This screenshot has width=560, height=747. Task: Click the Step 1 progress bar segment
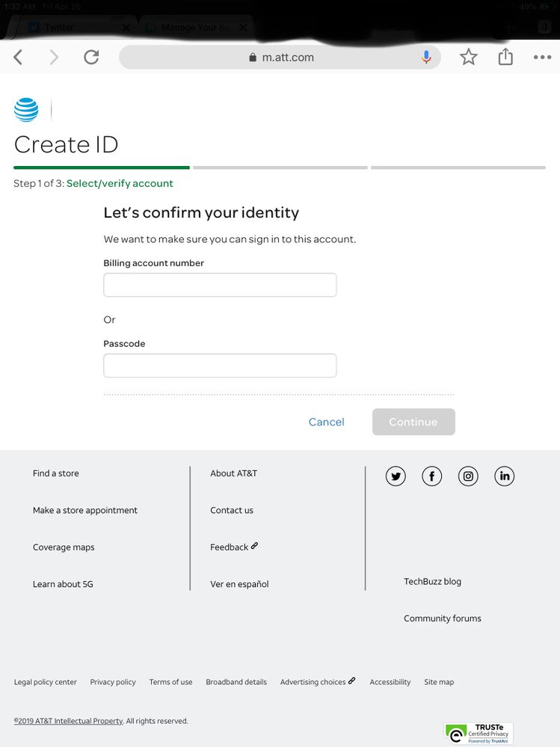pos(101,167)
